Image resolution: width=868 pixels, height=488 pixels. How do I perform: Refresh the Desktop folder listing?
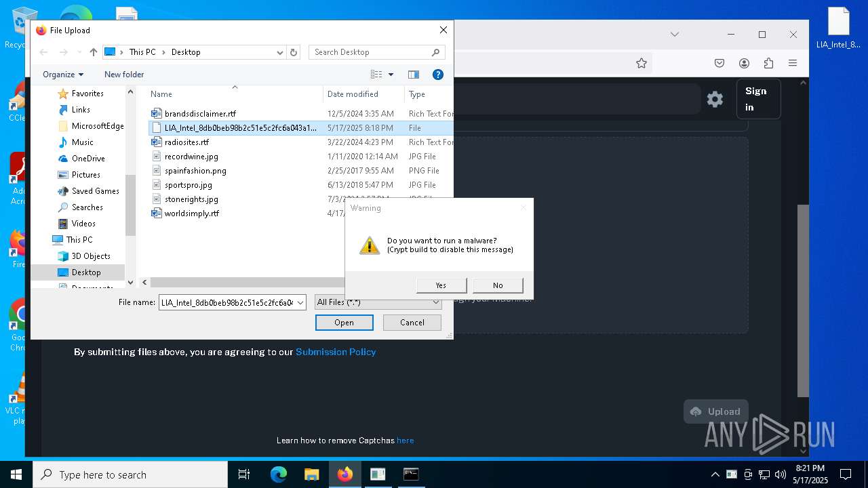coord(294,52)
